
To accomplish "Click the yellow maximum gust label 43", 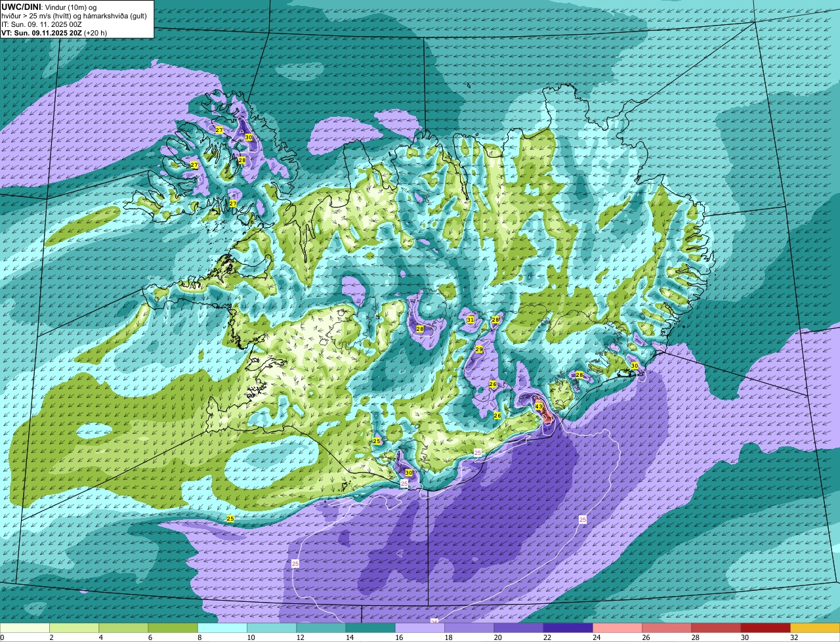I will tap(539, 407).
